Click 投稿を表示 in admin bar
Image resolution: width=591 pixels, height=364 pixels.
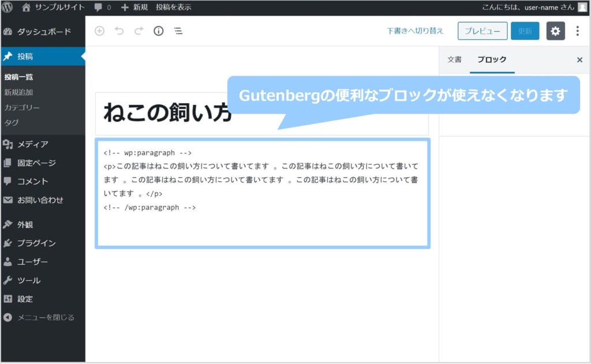(173, 7)
